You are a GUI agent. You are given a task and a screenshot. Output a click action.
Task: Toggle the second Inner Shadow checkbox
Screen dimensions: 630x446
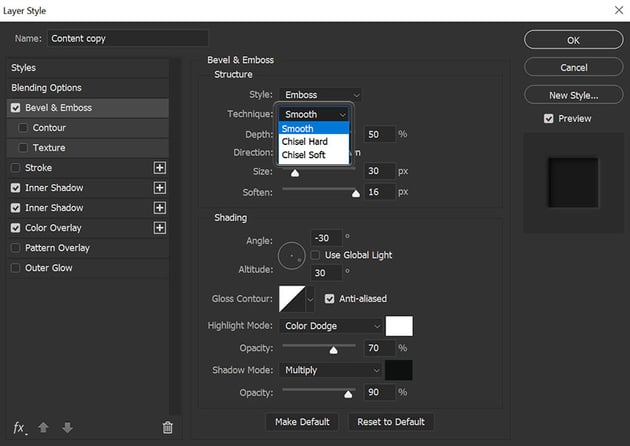click(16, 208)
